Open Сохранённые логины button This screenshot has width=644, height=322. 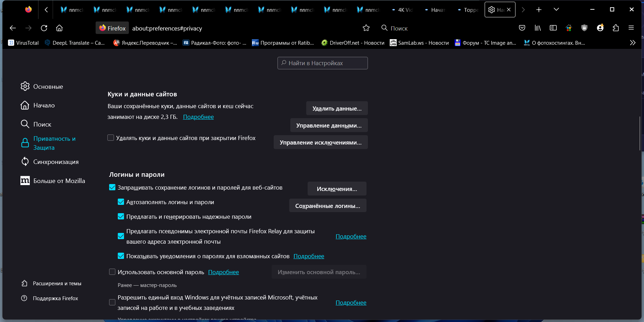pos(328,206)
